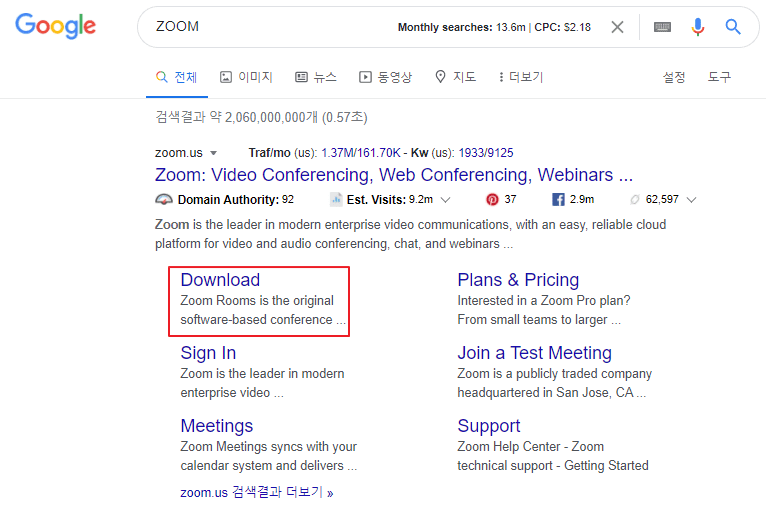Image resolution: width=766 pixels, height=508 pixels.
Task: Open the Download sitelink
Action: coord(220,280)
